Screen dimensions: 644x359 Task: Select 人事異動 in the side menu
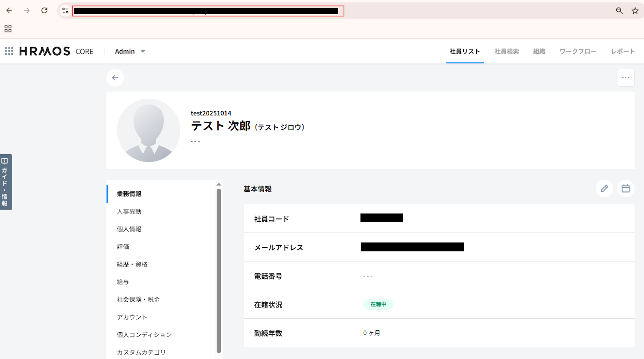click(129, 212)
